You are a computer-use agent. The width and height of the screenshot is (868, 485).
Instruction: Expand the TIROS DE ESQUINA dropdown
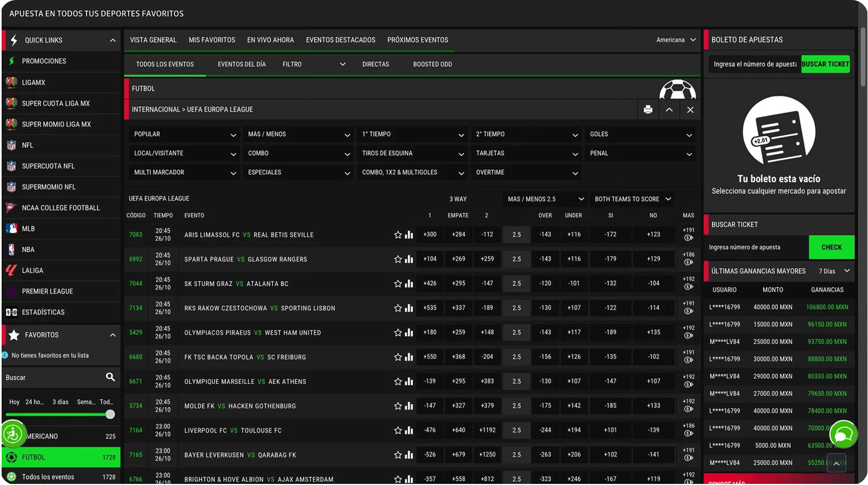pyautogui.click(x=412, y=154)
